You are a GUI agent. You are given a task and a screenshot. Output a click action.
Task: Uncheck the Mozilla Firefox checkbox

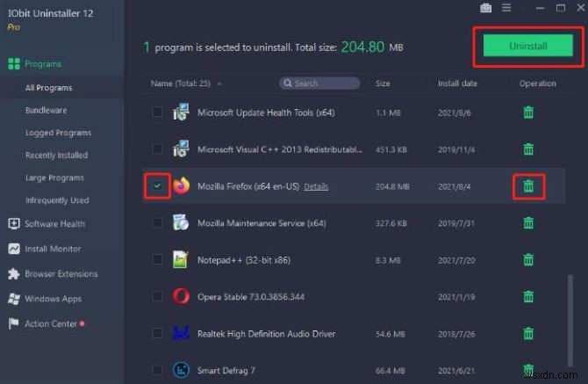[x=157, y=185]
